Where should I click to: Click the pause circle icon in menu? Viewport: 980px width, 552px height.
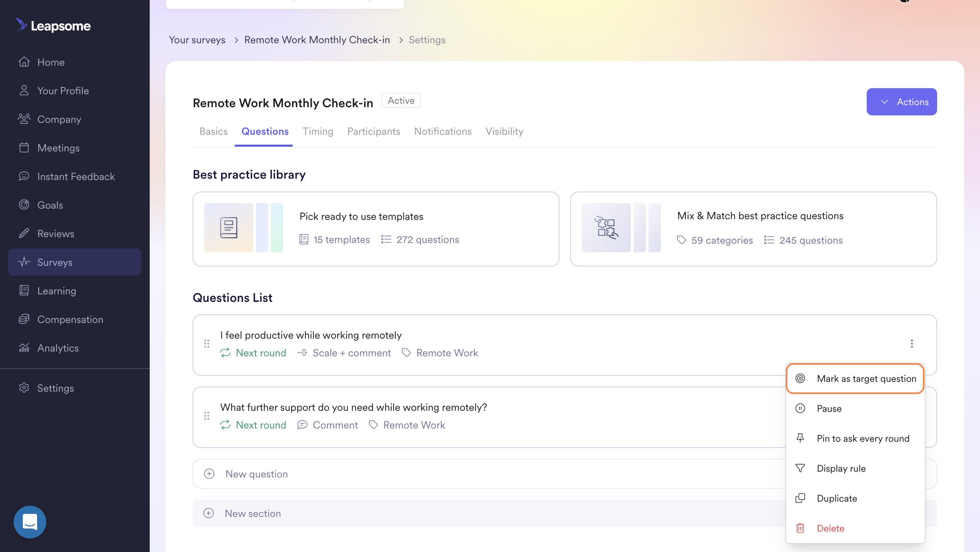pos(800,408)
